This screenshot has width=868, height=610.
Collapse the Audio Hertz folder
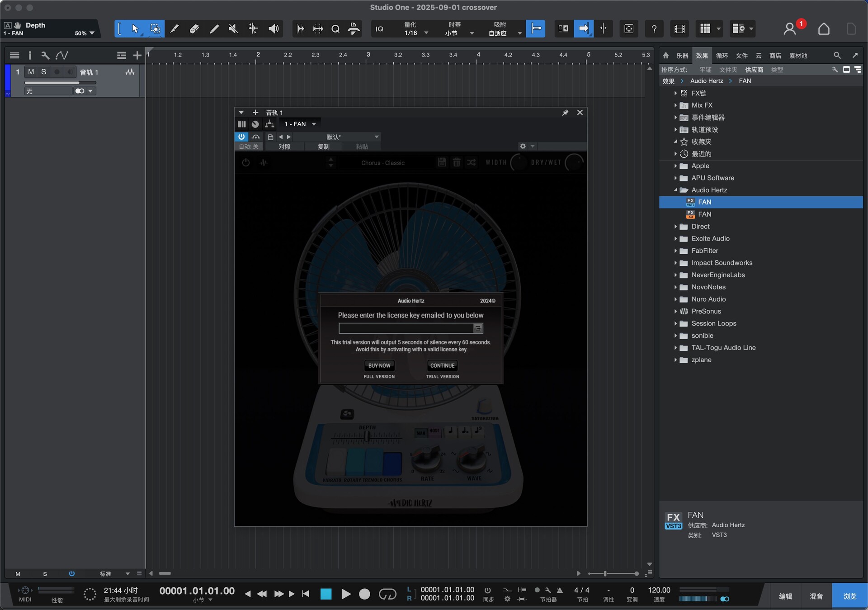pyautogui.click(x=675, y=190)
